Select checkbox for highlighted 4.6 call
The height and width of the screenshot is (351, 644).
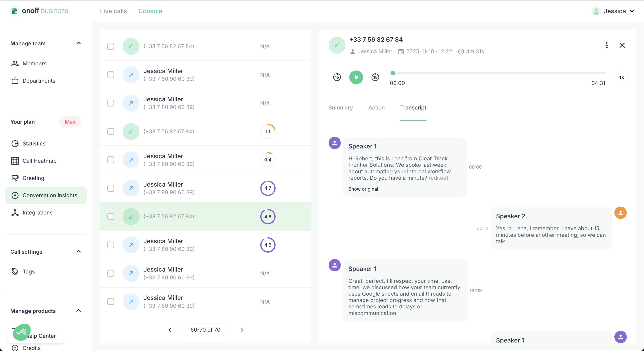pyautogui.click(x=111, y=217)
